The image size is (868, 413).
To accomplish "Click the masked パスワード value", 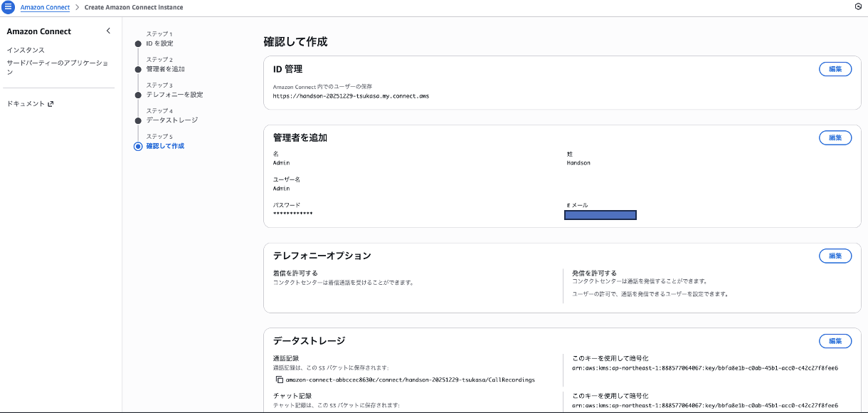I will [x=292, y=214].
